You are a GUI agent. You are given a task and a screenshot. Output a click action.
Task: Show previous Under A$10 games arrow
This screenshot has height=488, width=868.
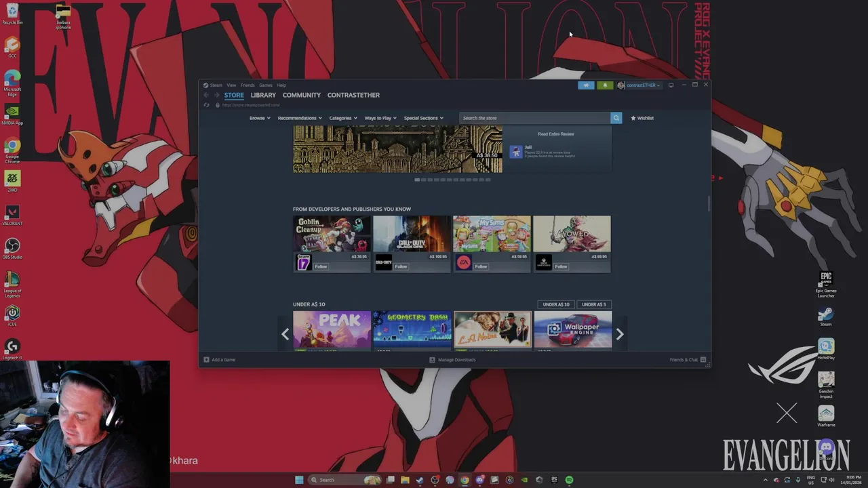click(285, 333)
